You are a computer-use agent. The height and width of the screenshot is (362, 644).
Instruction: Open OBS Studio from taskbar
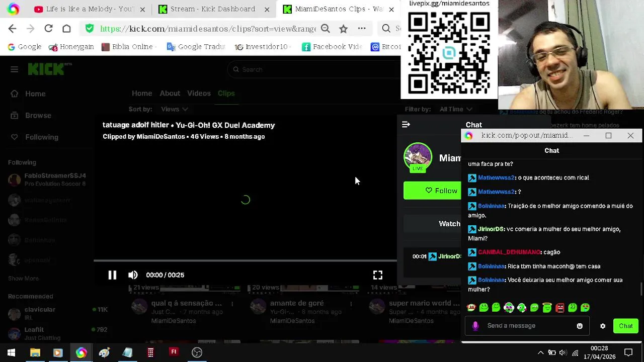click(x=197, y=352)
